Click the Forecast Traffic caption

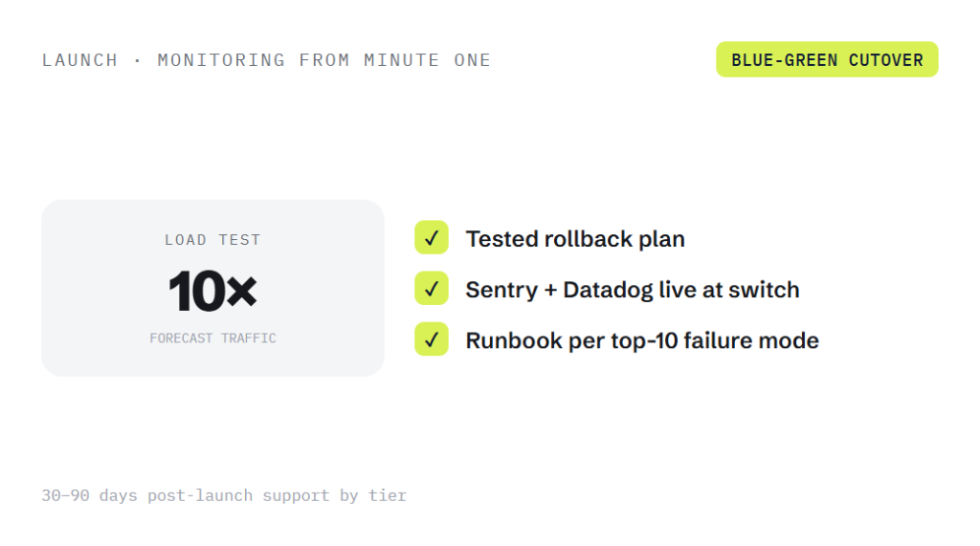[212, 338]
